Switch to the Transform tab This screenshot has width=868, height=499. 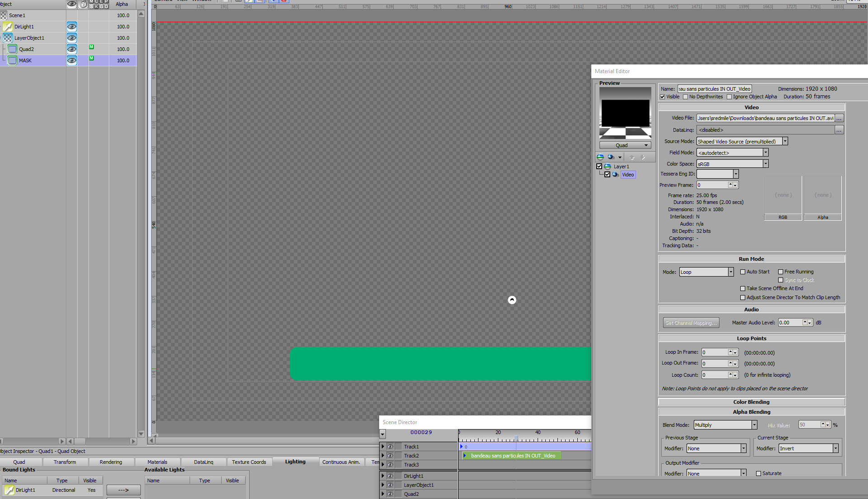pos(65,462)
